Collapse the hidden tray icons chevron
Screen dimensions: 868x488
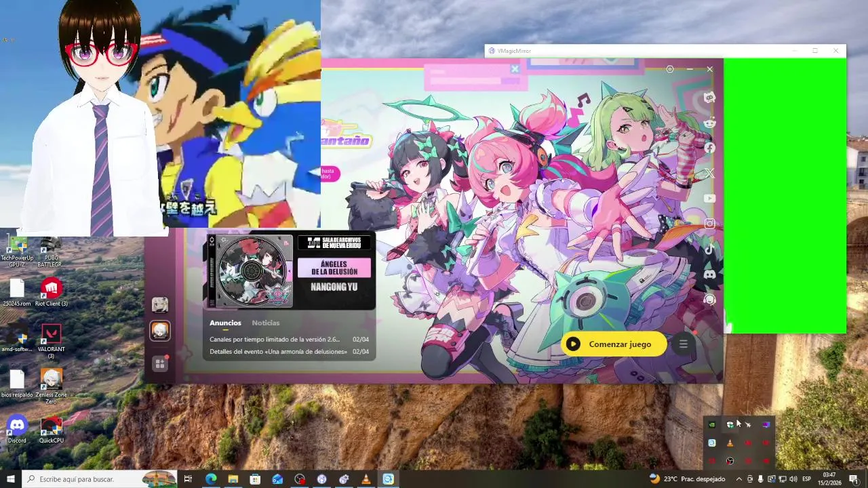point(738,479)
